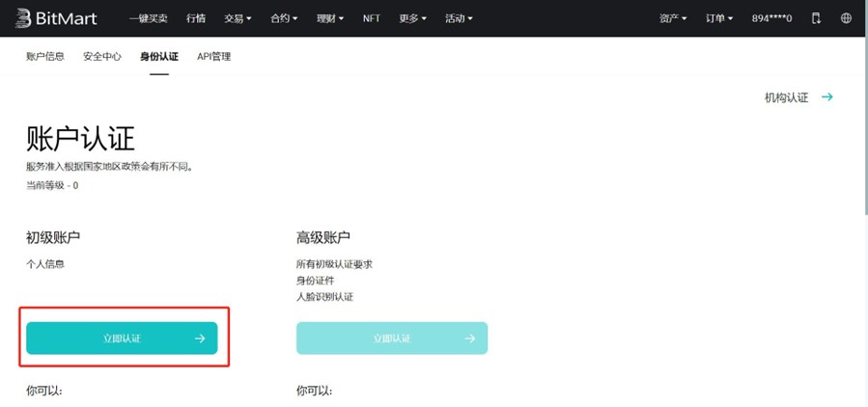Open 一键买卖 in the top navigation
The height and width of the screenshot is (407, 868).
pyautogui.click(x=148, y=18)
